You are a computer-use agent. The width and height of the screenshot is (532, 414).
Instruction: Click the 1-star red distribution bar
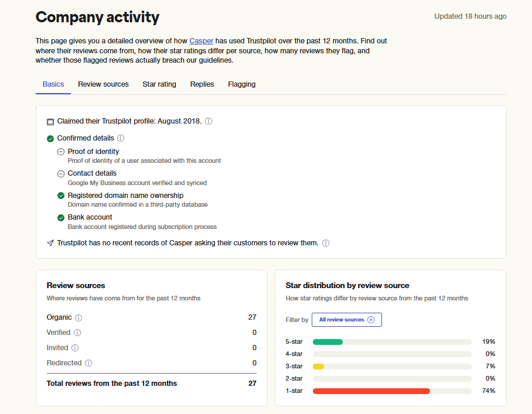[371, 391]
